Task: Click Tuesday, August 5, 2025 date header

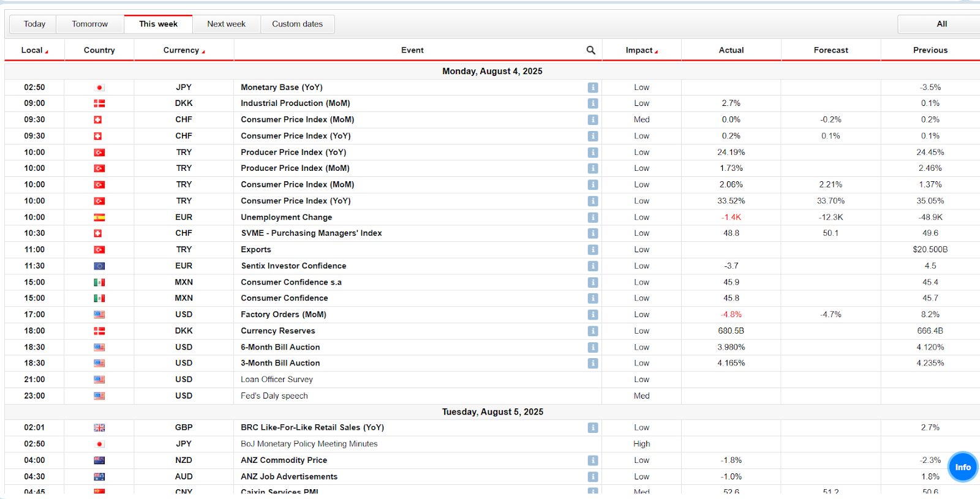Action: coord(492,412)
